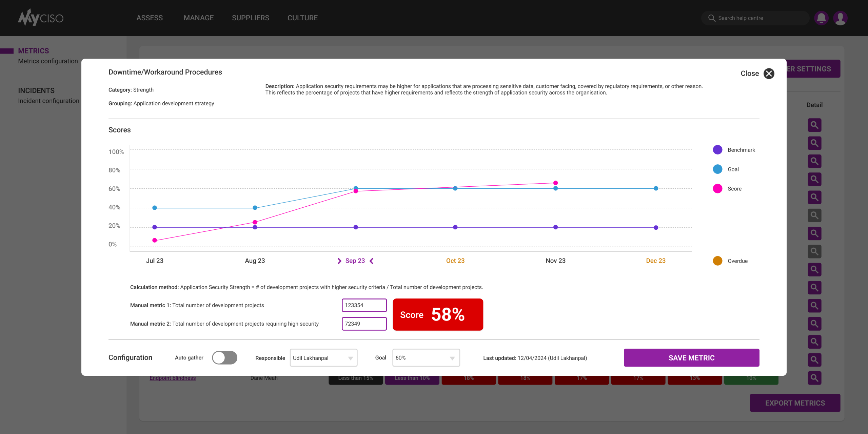
Task: Close the dialog with the X icon
Action: pos(769,74)
